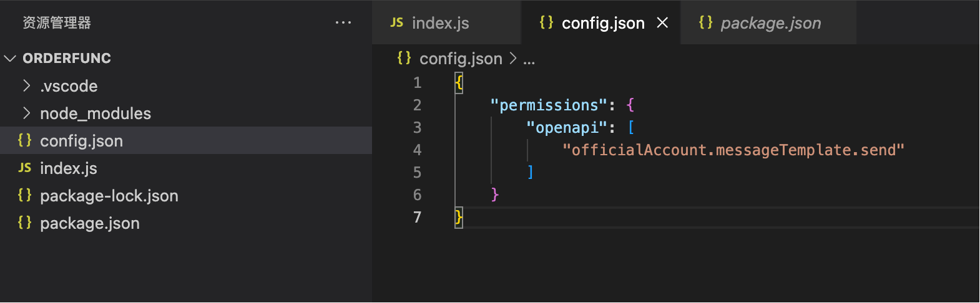The image size is (980, 303).
Task: Click the JS icon beside index.js in explorer
Action: (x=24, y=168)
